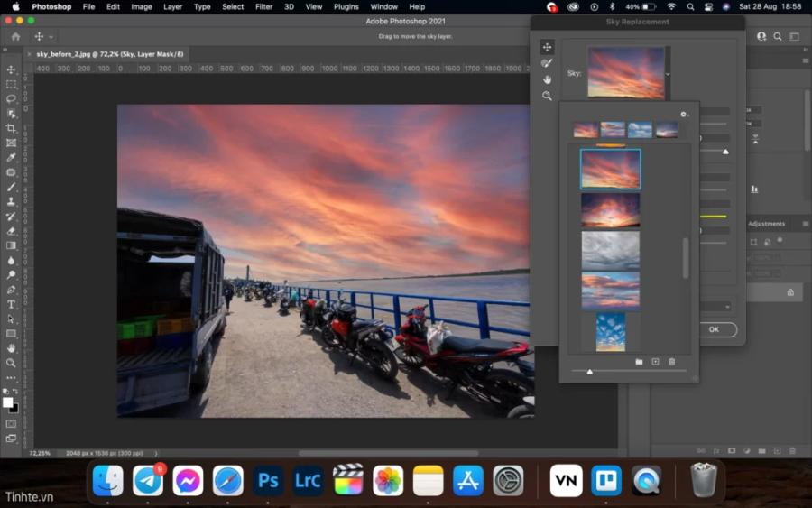This screenshot has height=508, width=812.
Task: Delete the selected sky with the trash icon
Action: tap(671, 362)
